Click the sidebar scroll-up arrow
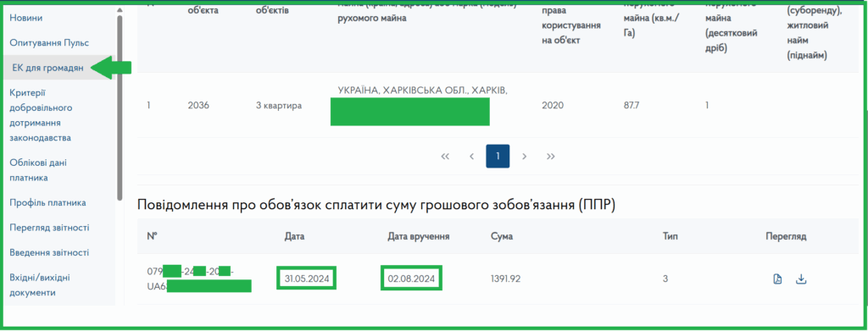This screenshot has width=868, height=331. click(120, 9)
